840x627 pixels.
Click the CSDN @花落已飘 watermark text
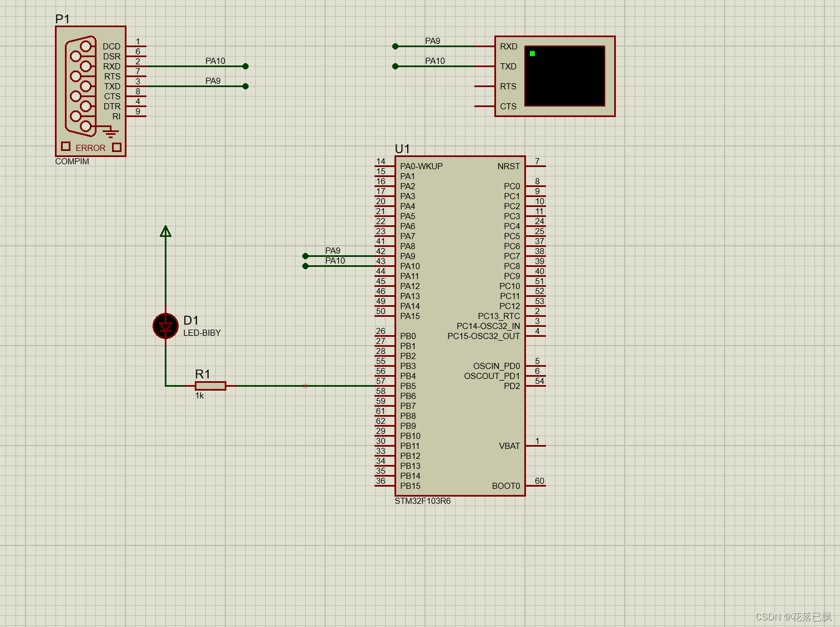793,616
